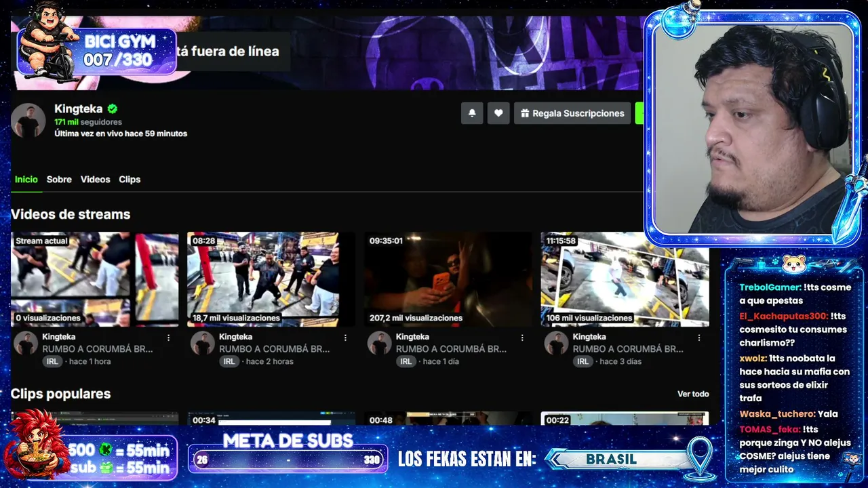This screenshot has width=868, height=488.
Task: Click the 'xwolz' username in chat
Action: 753,359
